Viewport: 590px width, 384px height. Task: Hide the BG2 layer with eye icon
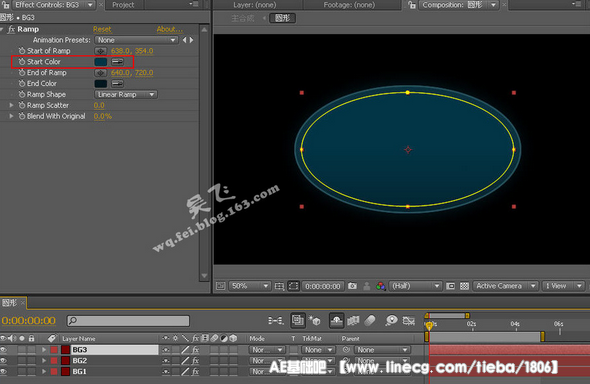click(3, 361)
